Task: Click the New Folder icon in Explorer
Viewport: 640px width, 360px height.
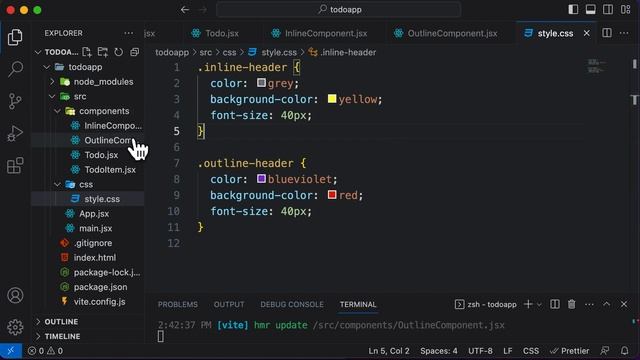Action: [103, 52]
